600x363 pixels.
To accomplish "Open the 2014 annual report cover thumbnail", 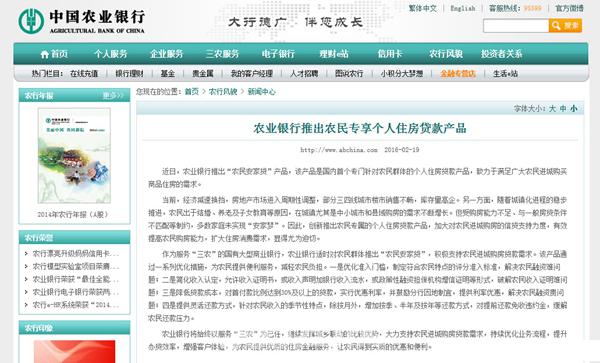I will (74, 155).
